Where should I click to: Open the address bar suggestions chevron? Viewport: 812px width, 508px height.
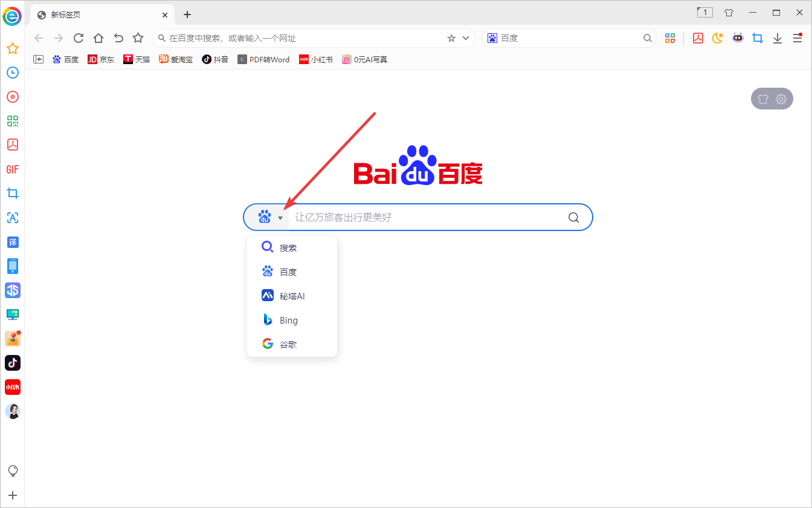tap(465, 37)
